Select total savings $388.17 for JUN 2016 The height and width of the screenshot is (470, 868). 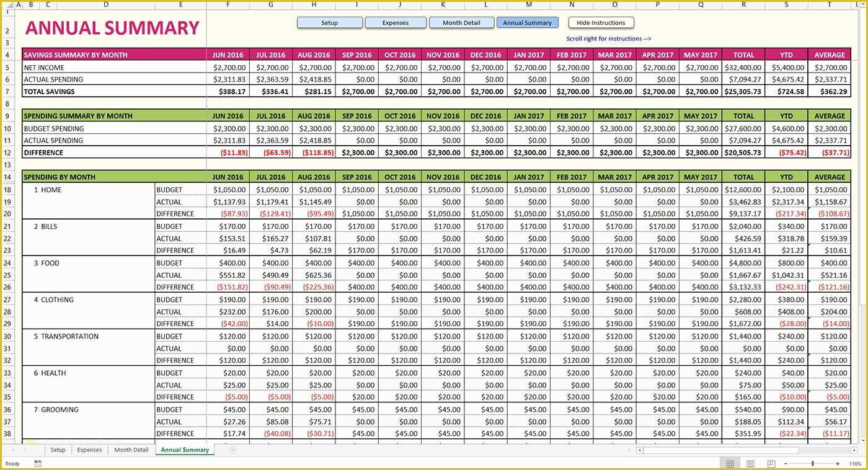[x=228, y=92]
